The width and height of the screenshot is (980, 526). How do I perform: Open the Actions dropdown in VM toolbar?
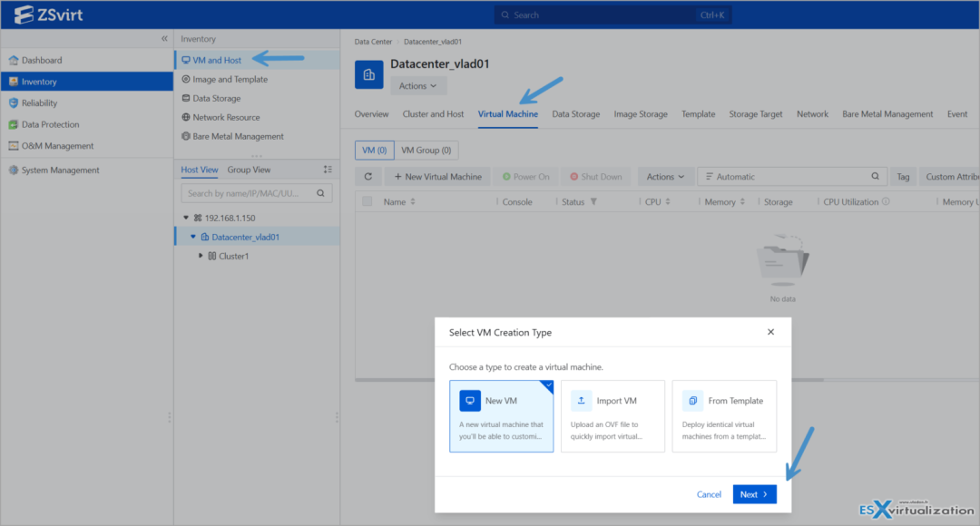pyautogui.click(x=665, y=177)
